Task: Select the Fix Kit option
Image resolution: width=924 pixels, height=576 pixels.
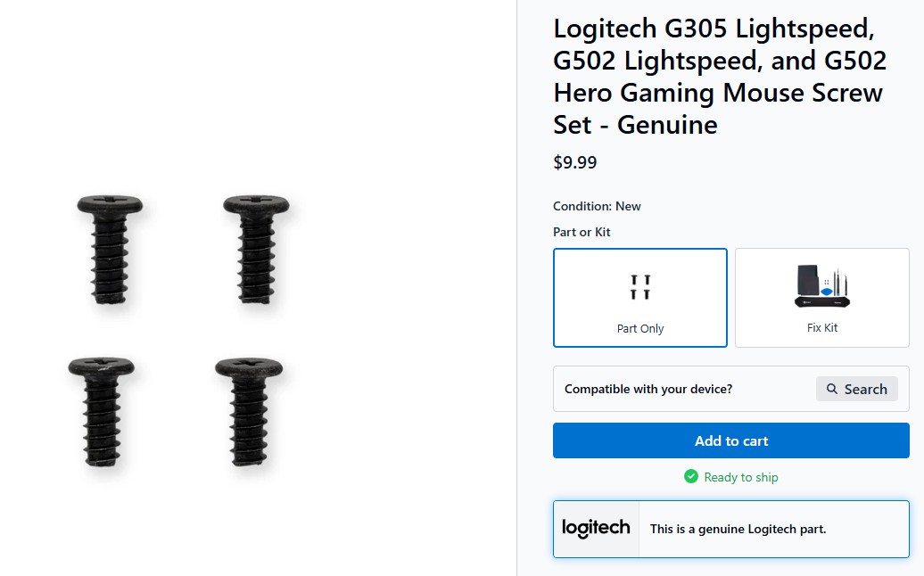Action: (821, 297)
